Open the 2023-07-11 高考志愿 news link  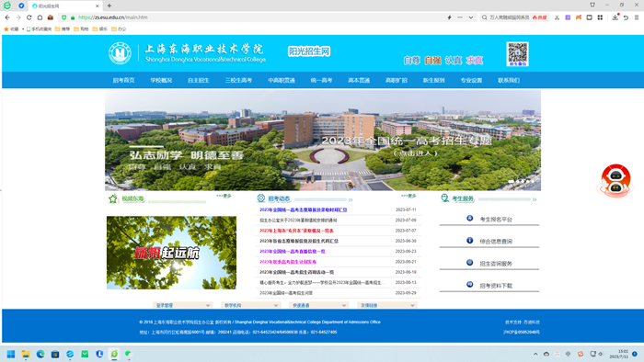[303, 209]
